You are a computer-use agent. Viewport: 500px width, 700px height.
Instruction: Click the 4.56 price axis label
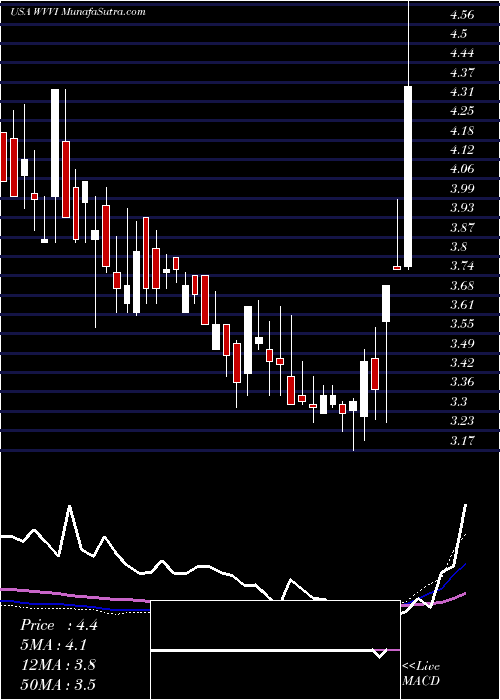tap(462, 15)
